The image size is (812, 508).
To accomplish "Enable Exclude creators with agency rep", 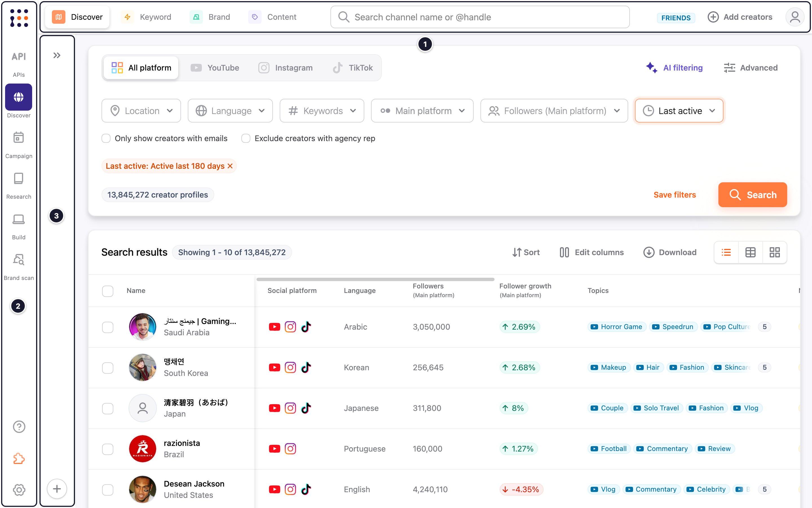I will pos(246,138).
